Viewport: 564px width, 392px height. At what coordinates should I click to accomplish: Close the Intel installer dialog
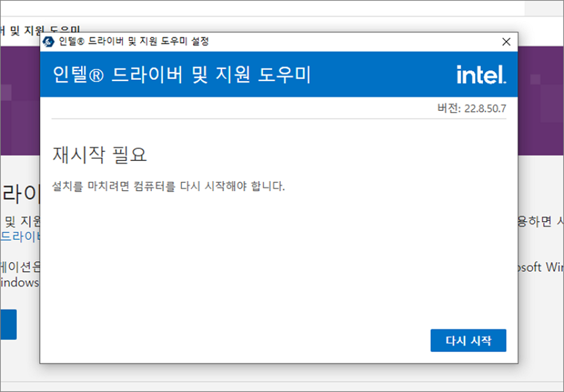point(506,42)
